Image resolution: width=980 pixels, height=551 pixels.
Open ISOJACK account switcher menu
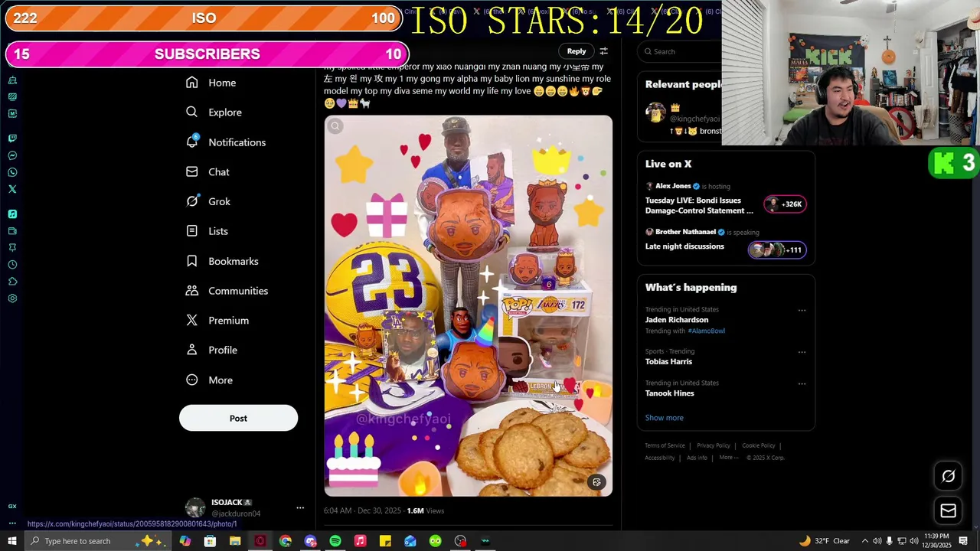click(x=300, y=507)
